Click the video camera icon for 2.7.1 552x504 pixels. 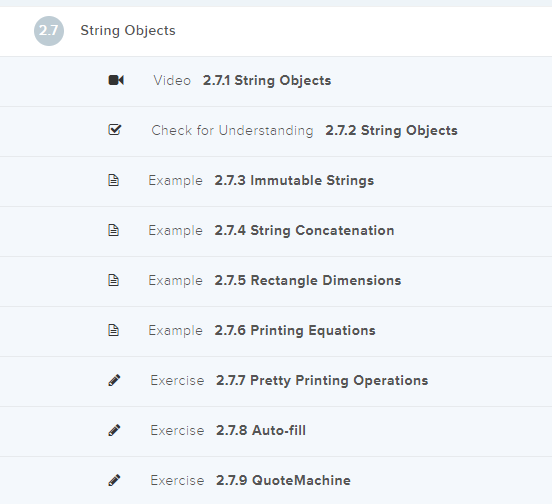pos(116,80)
